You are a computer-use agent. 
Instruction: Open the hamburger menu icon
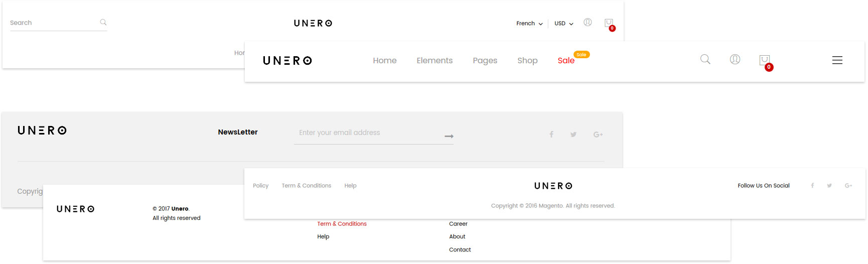(837, 60)
